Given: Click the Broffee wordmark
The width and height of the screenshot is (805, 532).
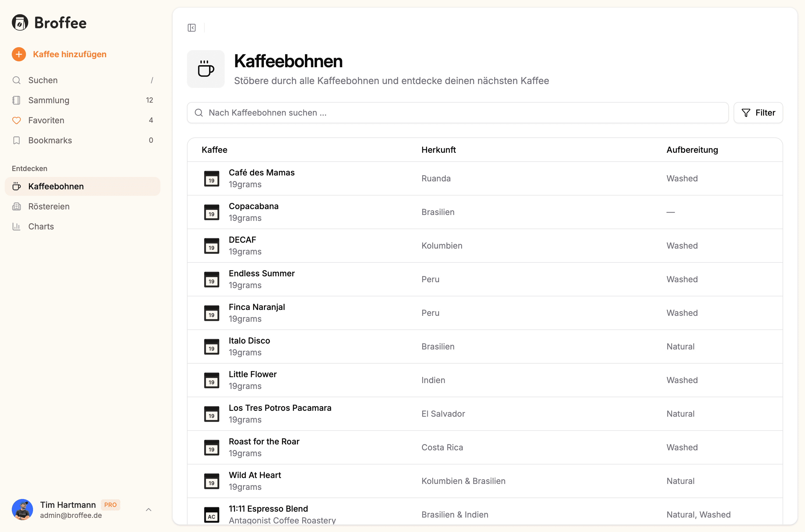Looking at the screenshot, I should click(x=60, y=23).
